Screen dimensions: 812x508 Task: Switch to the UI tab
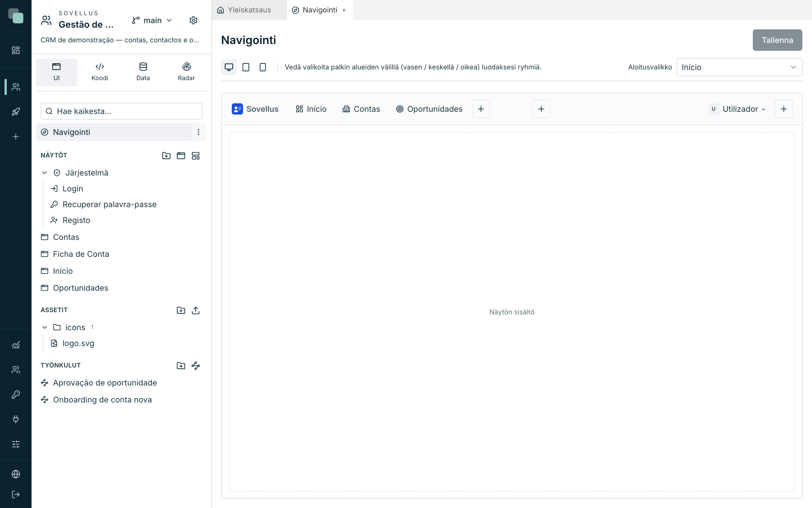click(56, 72)
